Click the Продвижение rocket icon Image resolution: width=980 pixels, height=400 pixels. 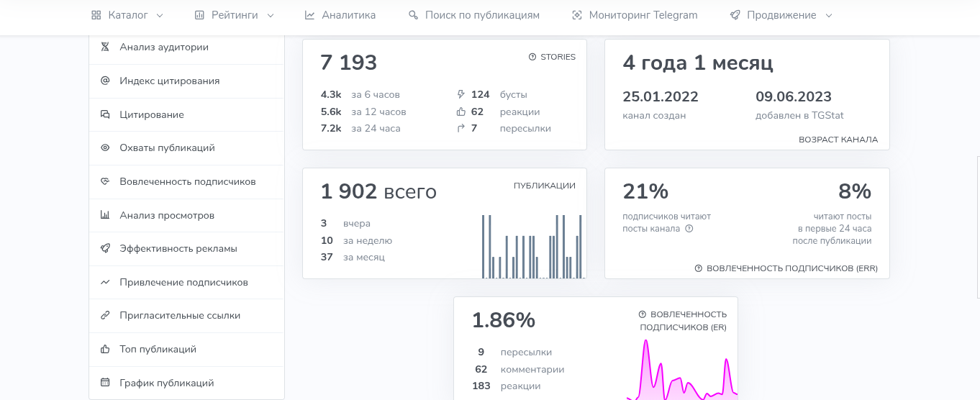click(x=735, y=15)
